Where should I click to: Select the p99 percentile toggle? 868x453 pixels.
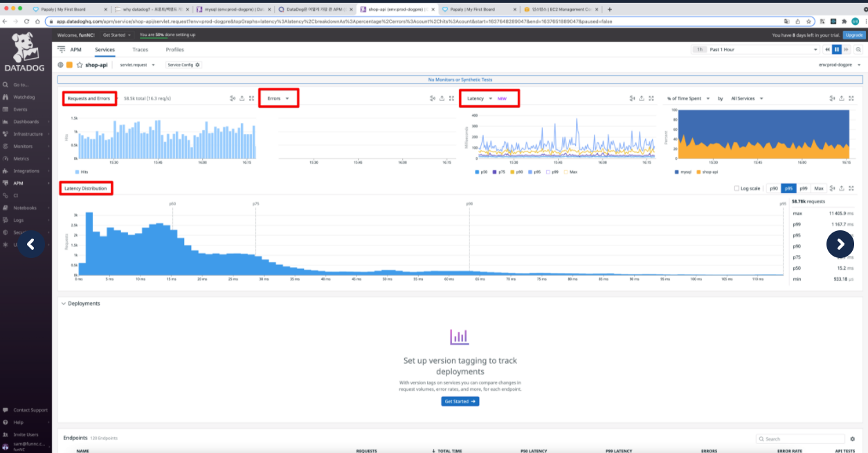[x=804, y=188]
